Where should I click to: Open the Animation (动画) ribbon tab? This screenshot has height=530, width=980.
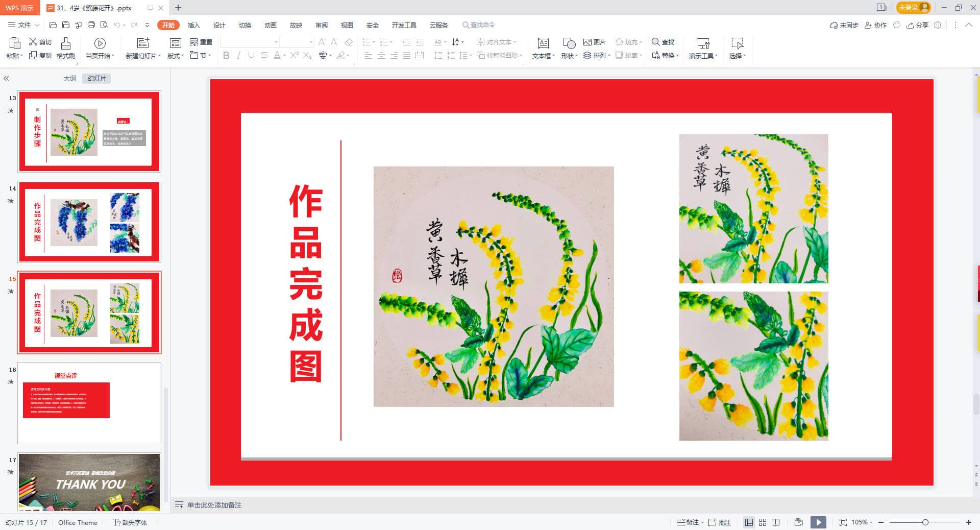[270, 25]
